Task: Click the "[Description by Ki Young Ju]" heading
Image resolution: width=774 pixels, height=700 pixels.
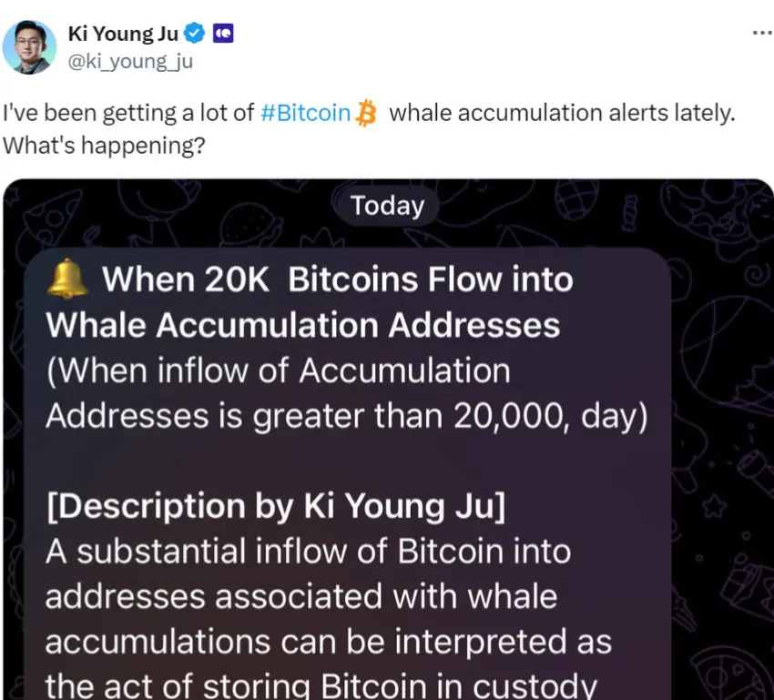Action: click(275, 506)
